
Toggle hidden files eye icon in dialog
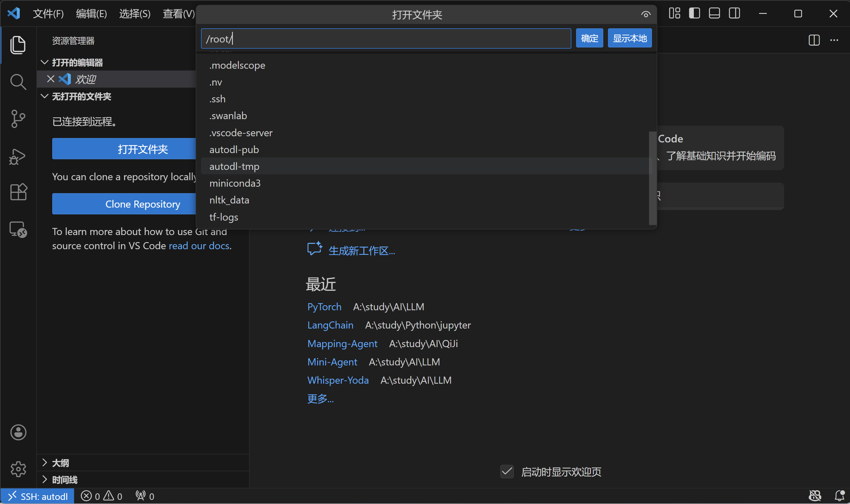point(645,14)
